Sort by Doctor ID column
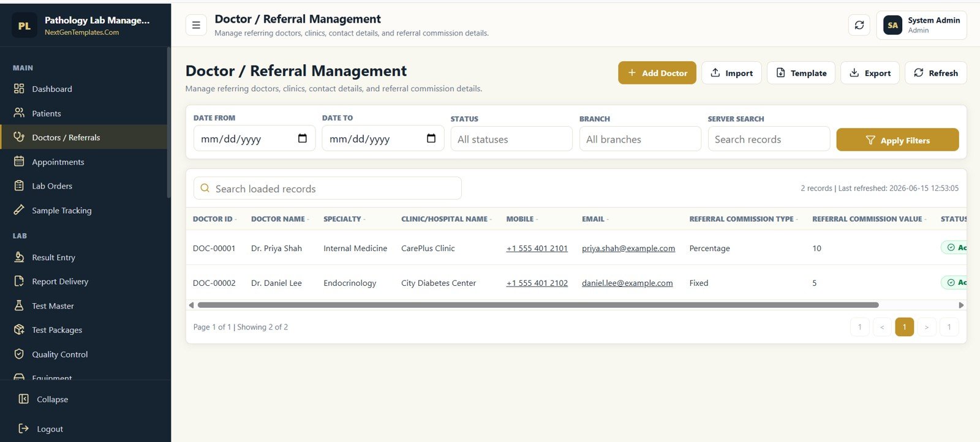 (214, 219)
